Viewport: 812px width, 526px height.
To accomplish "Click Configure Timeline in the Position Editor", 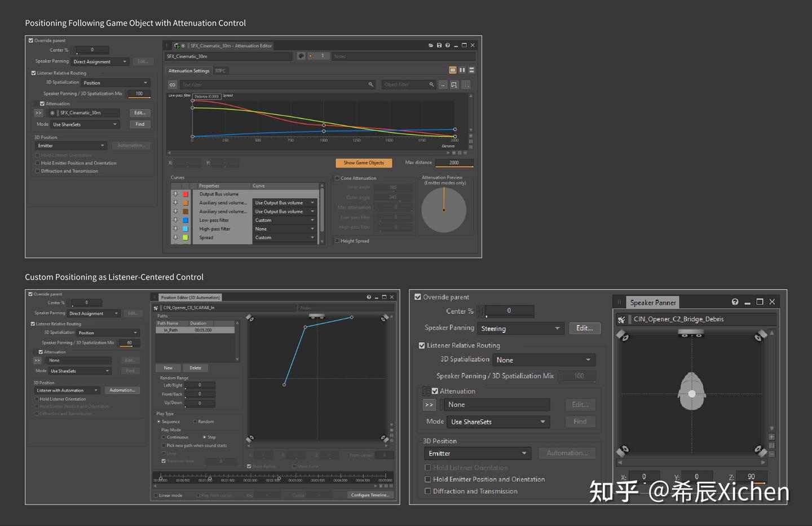I will click(x=370, y=495).
